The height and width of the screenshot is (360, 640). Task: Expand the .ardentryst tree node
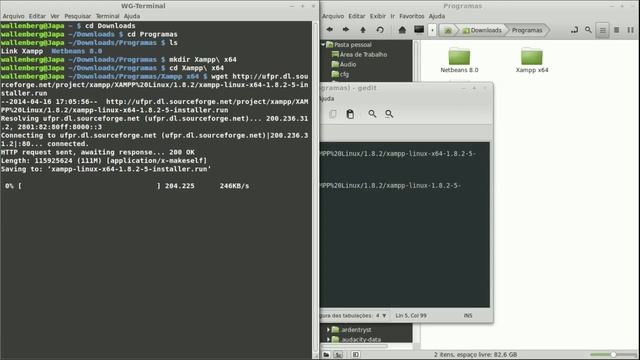point(328,329)
